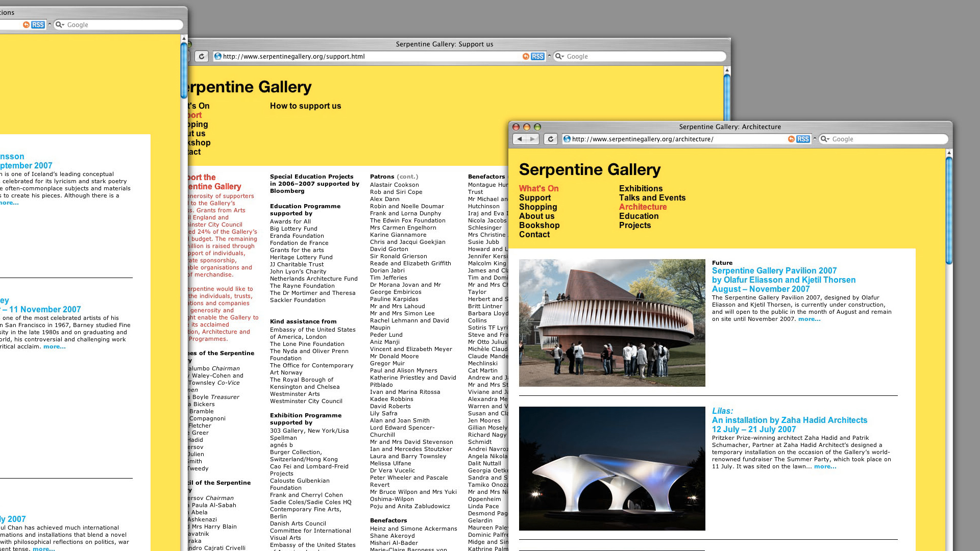Click the Serpentine Pavilion 2007 photo thumbnail

pyautogui.click(x=612, y=323)
